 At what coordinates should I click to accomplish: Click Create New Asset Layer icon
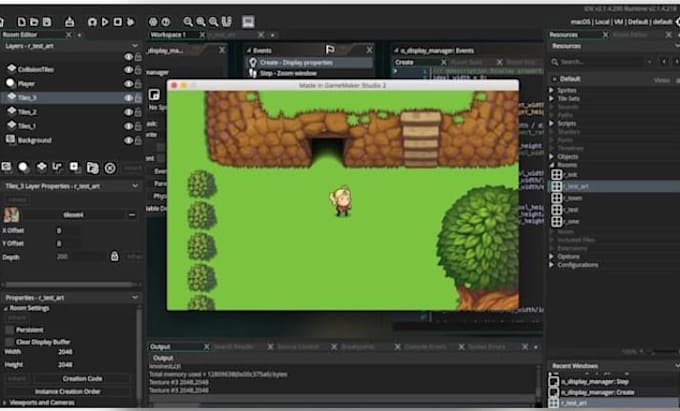coord(74,167)
